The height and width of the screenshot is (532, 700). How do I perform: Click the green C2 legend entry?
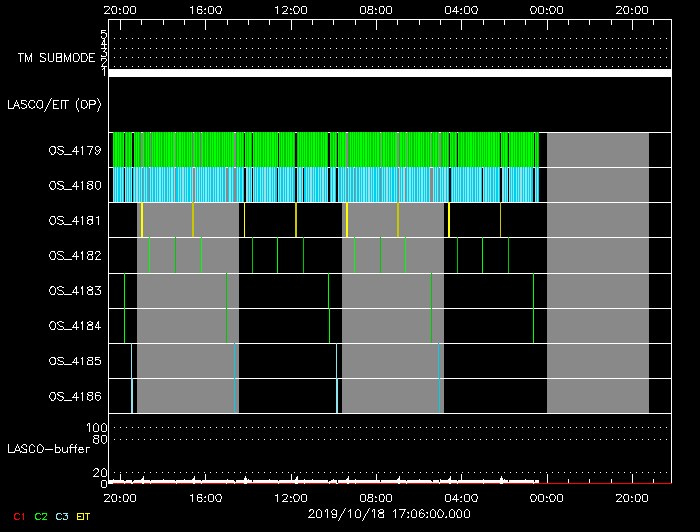click(41, 516)
